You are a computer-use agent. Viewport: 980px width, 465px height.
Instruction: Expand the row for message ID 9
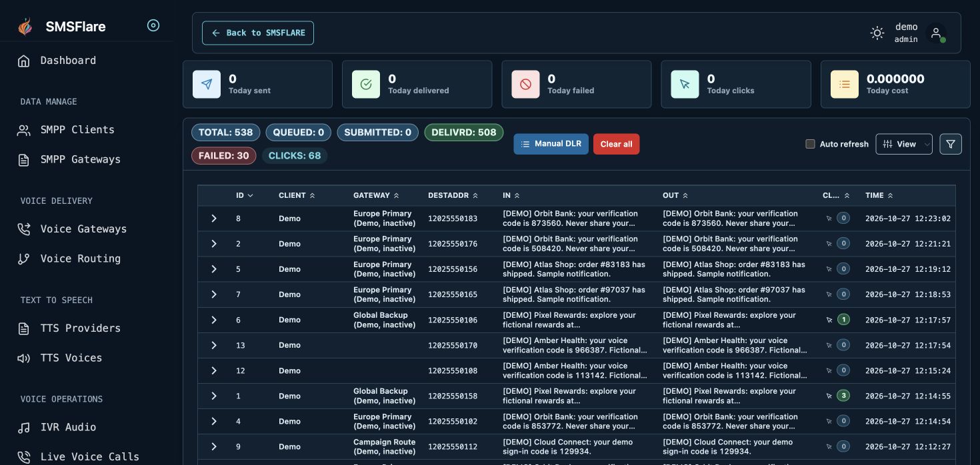pyautogui.click(x=214, y=446)
